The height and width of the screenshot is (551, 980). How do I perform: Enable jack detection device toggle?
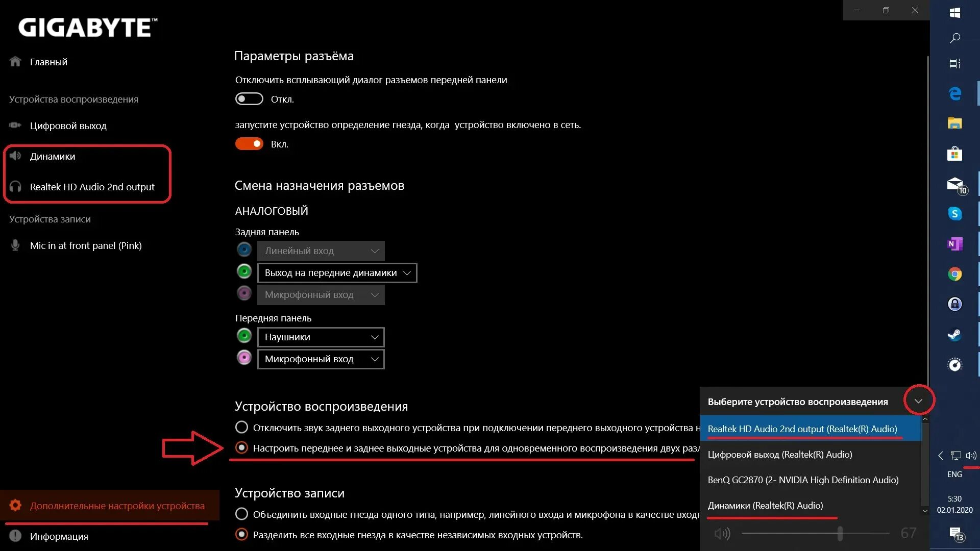pyautogui.click(x=249, y=143)
